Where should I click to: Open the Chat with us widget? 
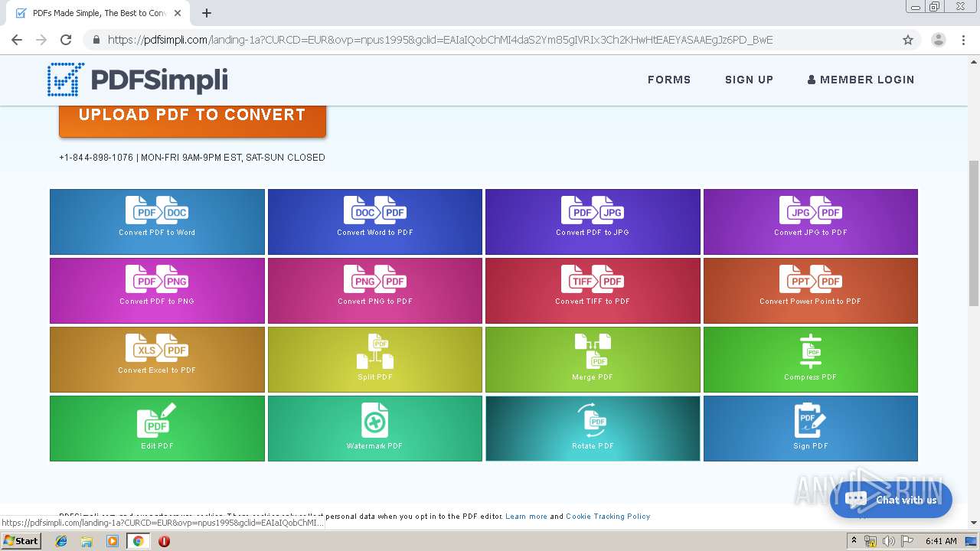pos(891,500)
